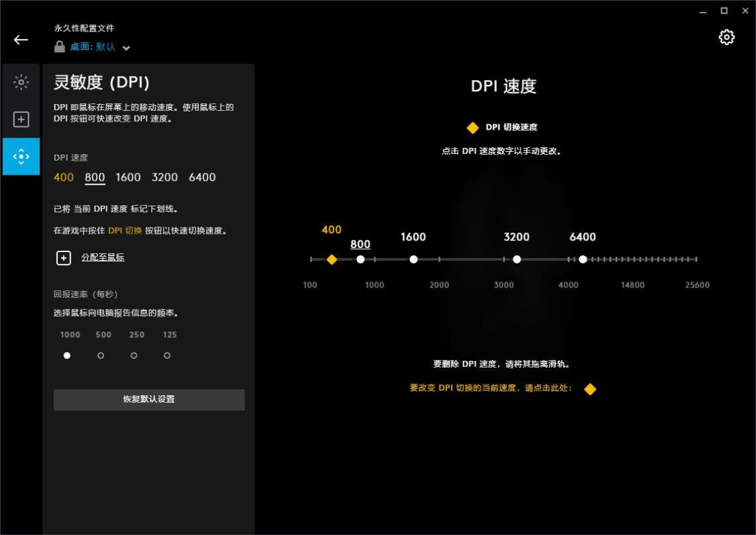This screenshot has height=535, width=756.
Task: Select 800 in the DPI speed list
Action: 95,177
